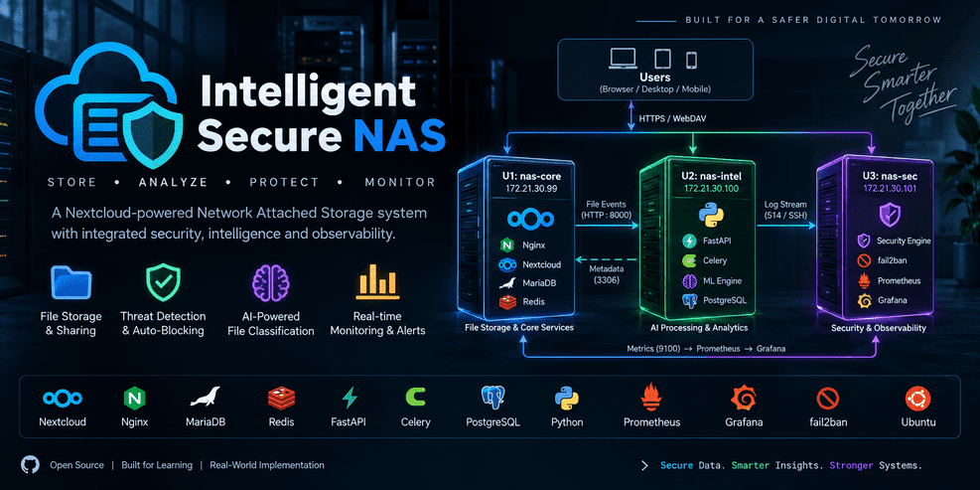The width and height of the screenshot is (980, 490).
Task: Select the Prometheus flame icon inside nas-sec
Action: [x=863, y=280]
